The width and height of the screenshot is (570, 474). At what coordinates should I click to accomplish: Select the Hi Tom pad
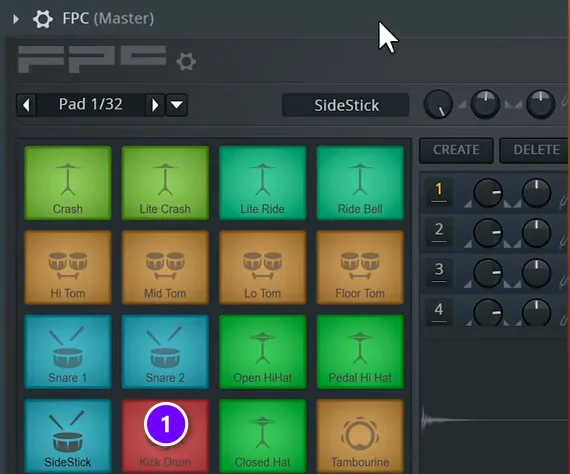click(x=68, y=267)
